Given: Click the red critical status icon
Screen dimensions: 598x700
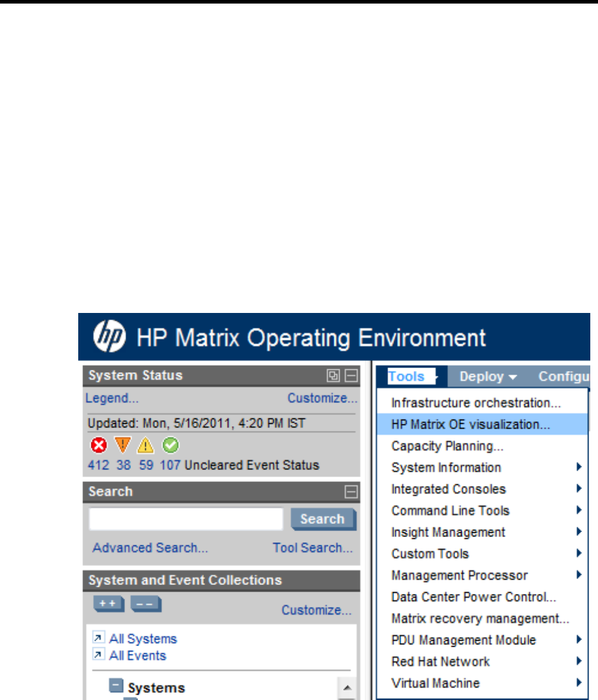Looking at the screenshot, I should point(98,445).
